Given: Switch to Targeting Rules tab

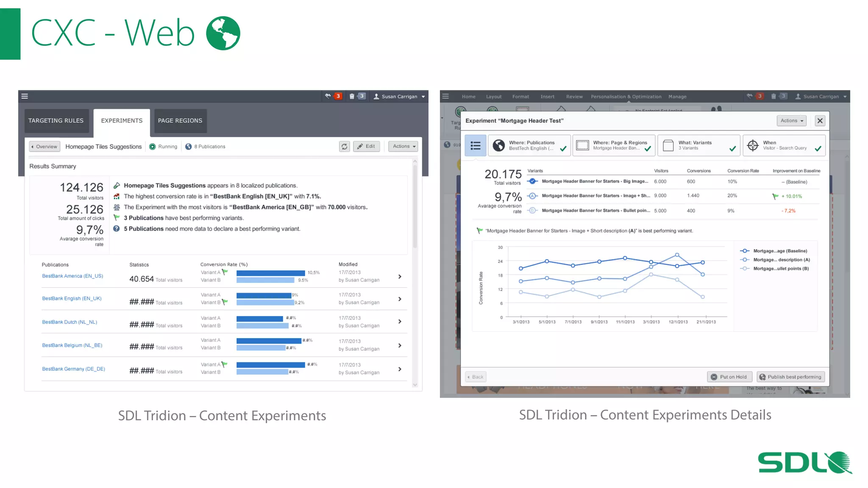Looking at the screenshot, I should [56, 121].
